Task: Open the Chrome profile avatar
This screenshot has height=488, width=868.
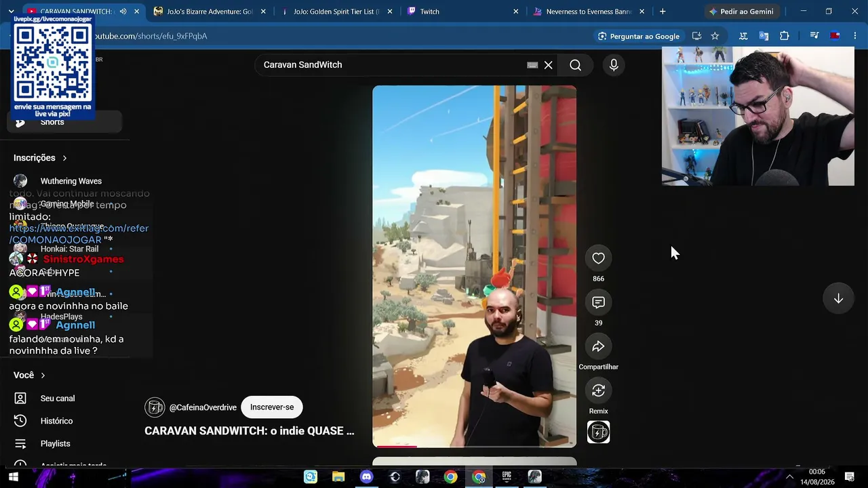Action: coord(835,36)
